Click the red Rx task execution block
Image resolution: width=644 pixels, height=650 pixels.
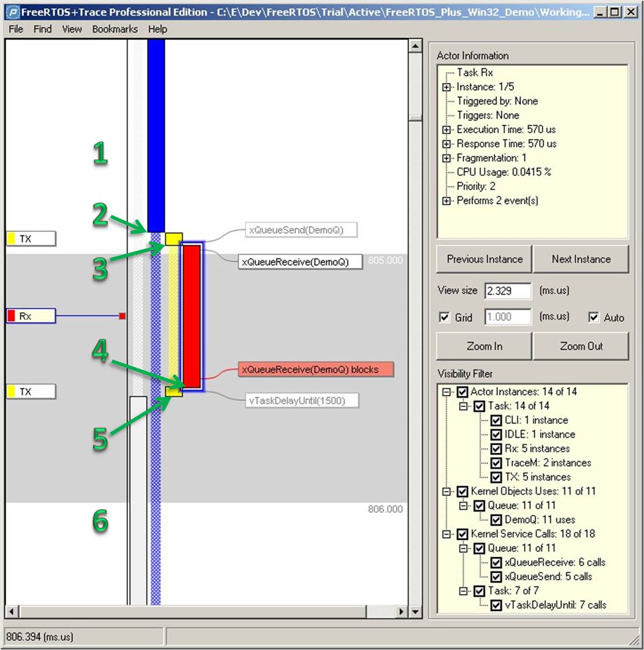coord(192,316)
